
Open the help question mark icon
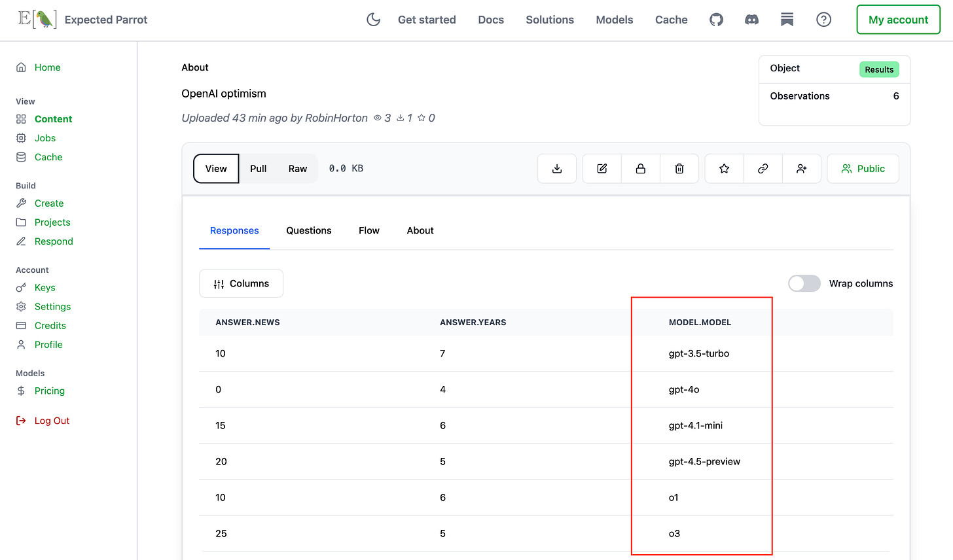click(824, 20)
